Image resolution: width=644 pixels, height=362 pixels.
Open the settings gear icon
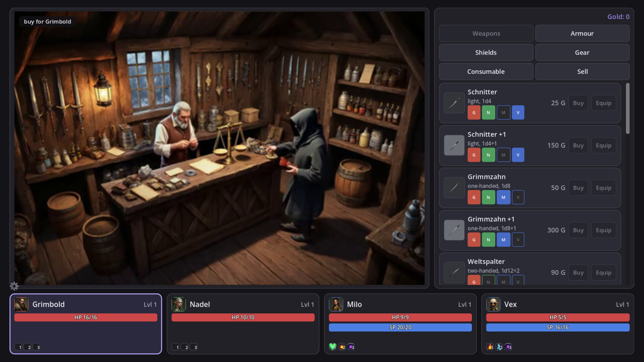[x=14, y=286]
